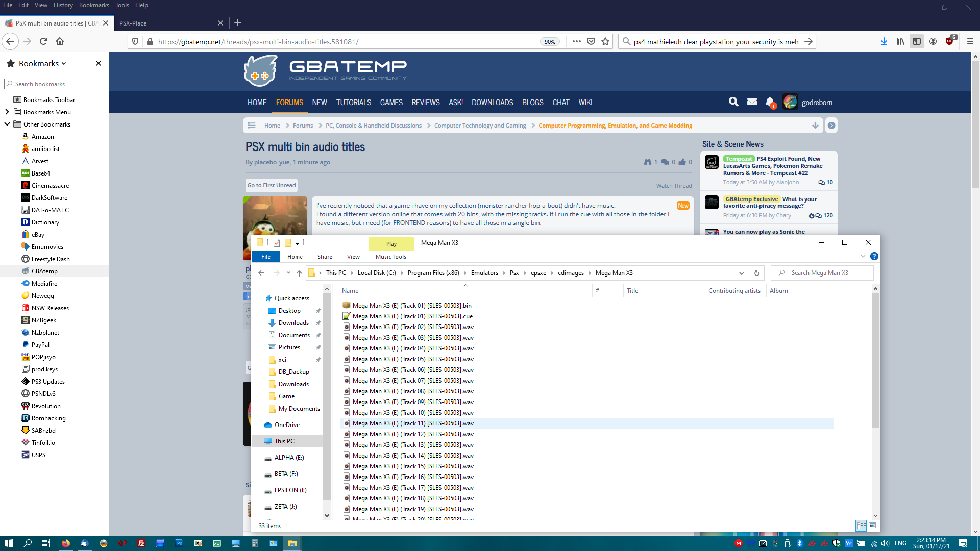980x551 pixels.
Task: Select OneDrive in the navigation pane
Action: click(287, 425)
